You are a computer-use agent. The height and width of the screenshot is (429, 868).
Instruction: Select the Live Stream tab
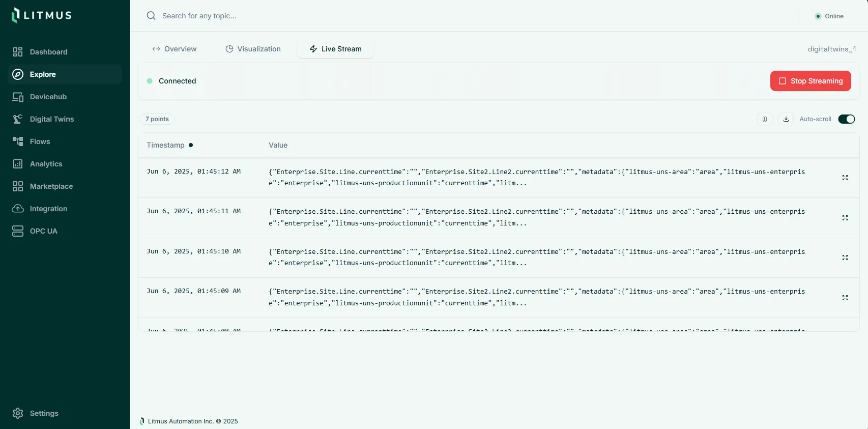336,49
